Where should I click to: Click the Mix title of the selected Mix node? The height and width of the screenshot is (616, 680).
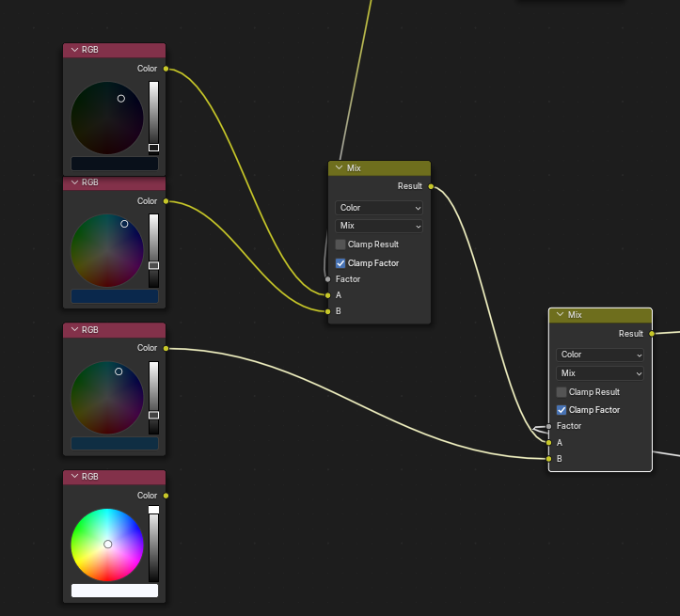(575, 315)
